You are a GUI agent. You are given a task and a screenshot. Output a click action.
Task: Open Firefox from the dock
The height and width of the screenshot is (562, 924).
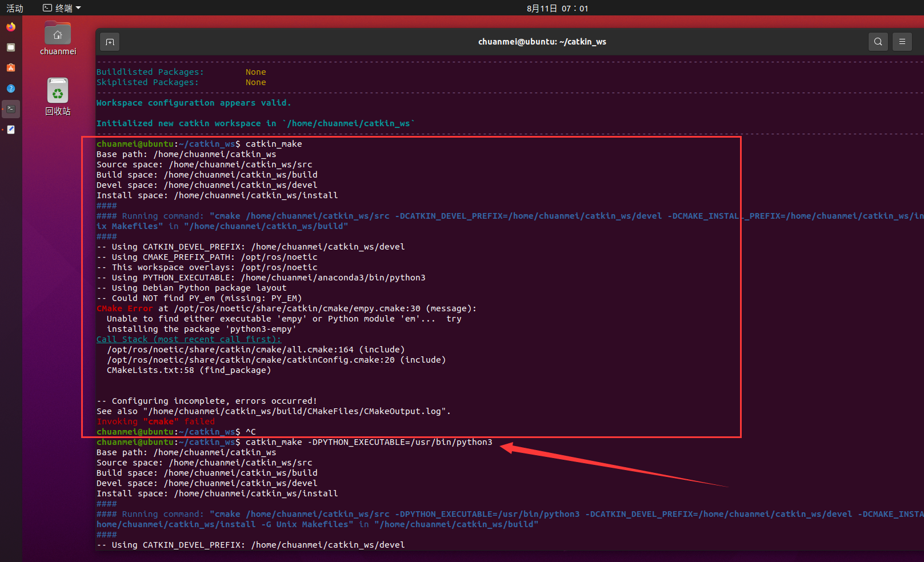[x=10, y=26]
